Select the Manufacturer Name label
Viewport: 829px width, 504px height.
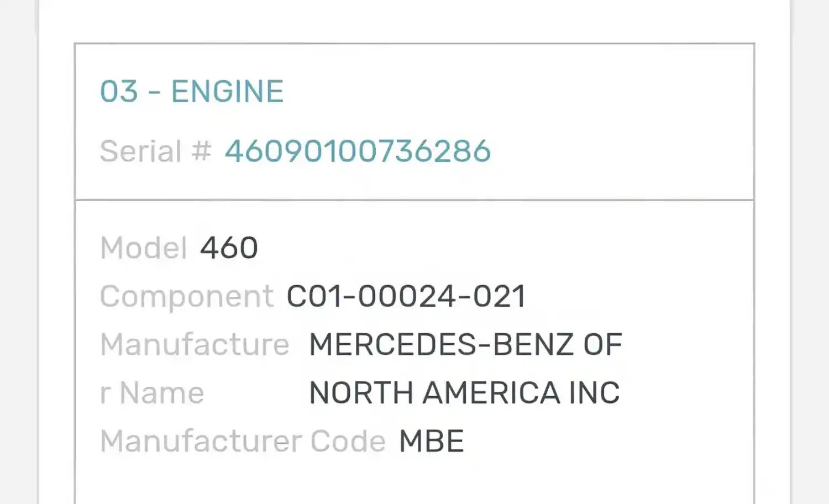click(x=195, y=368)
